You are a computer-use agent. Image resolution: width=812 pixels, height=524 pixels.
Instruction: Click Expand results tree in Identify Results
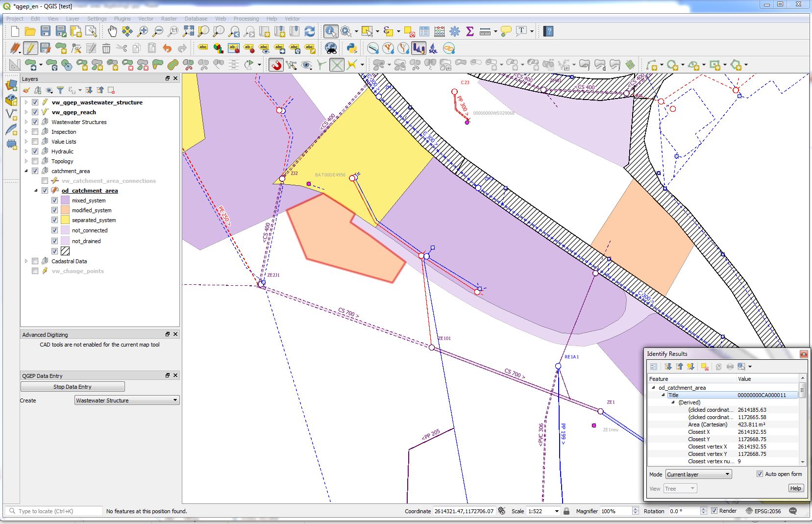[668, 367]
